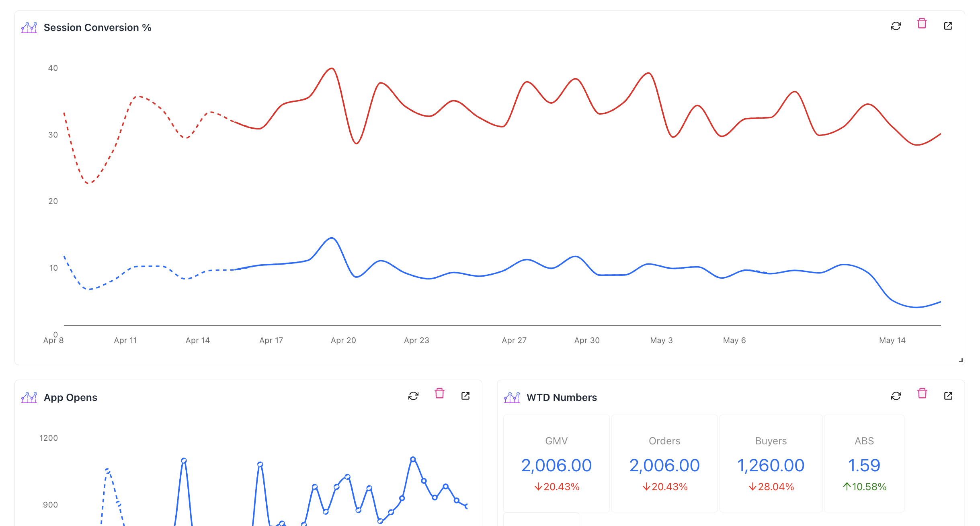Open Session Conversion % in new window

tap(948, 26)
